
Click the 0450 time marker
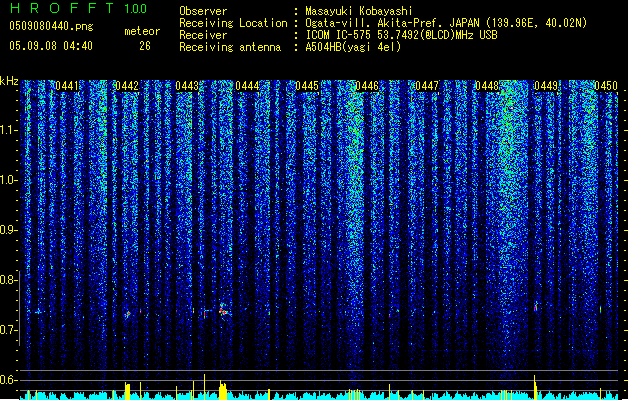606,86
